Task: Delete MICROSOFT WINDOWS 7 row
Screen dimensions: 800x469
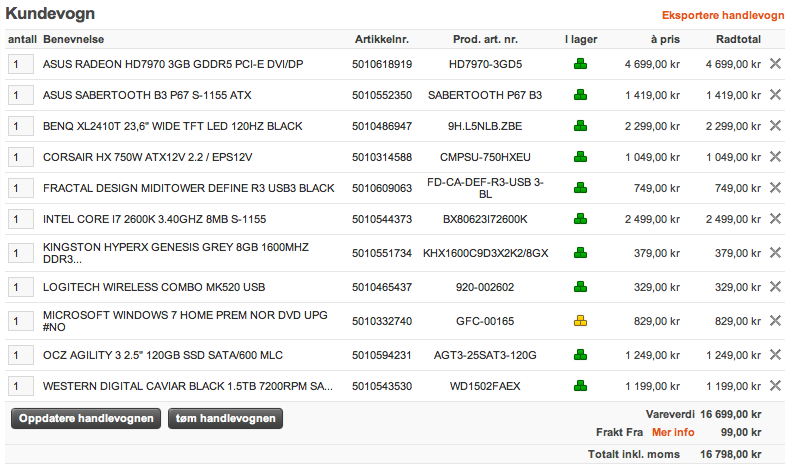Action: coord(775,320)
